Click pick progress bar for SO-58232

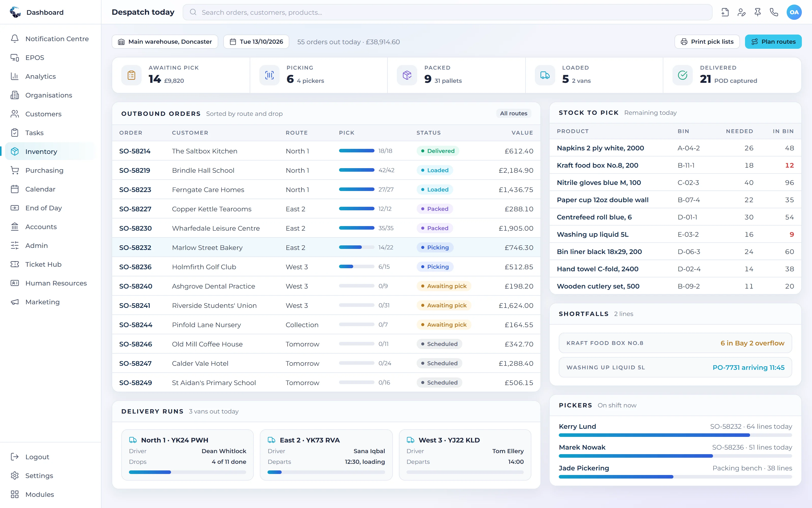tap(356, 247)
